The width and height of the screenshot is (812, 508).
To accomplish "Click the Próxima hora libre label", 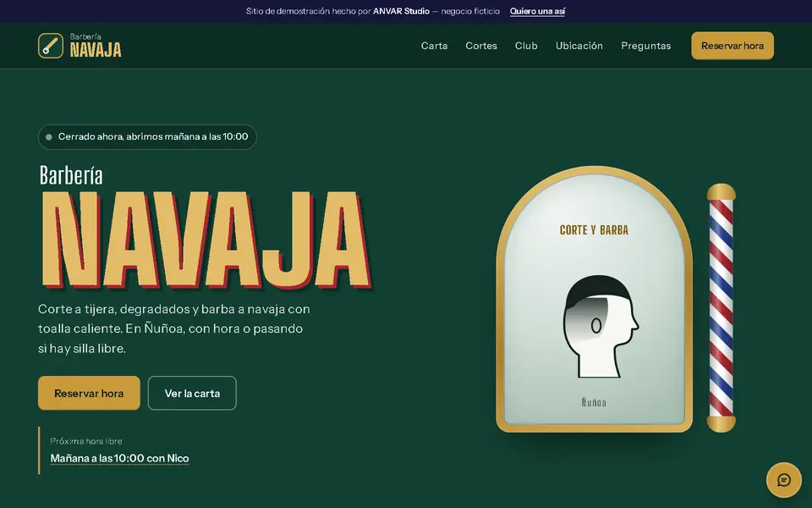I will [x=86, y=441].
